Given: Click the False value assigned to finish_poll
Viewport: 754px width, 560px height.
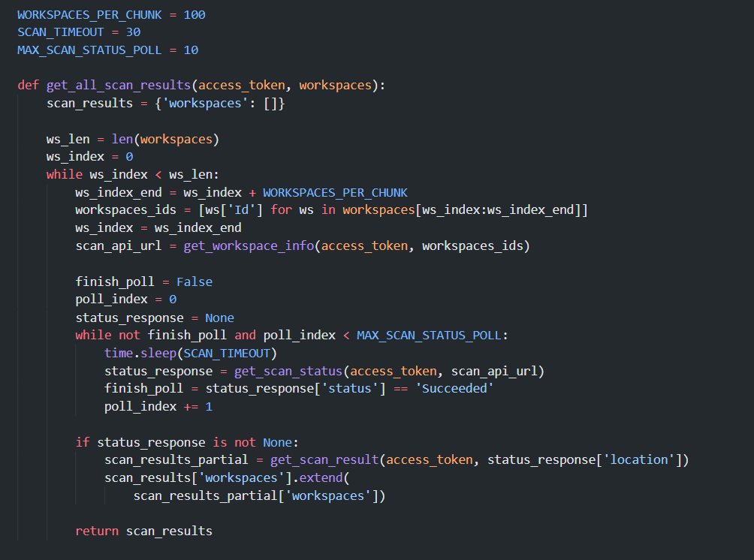Looking at the screenshot, I should pyautogui.click(x=194, y=281).
